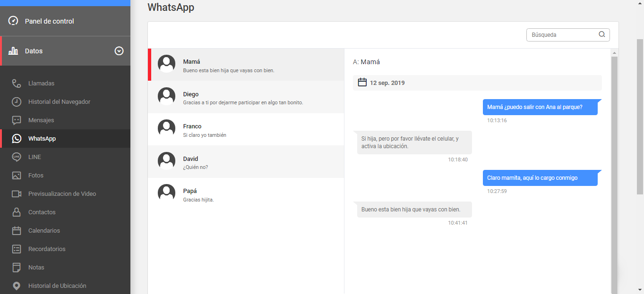Click the Contactos person icon
Viewport: 644px width, 294px height.
pos(17,212)
